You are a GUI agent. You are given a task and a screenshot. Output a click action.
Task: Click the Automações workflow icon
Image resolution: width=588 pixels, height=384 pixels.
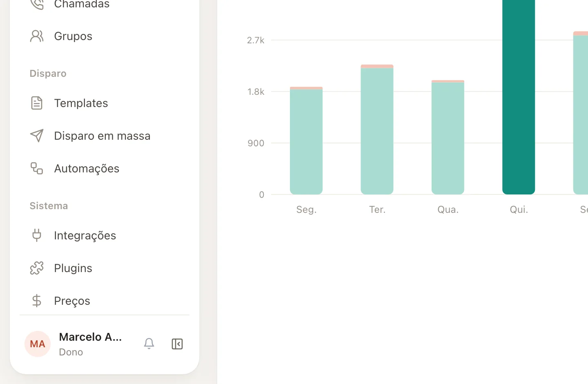coord(37,168)
